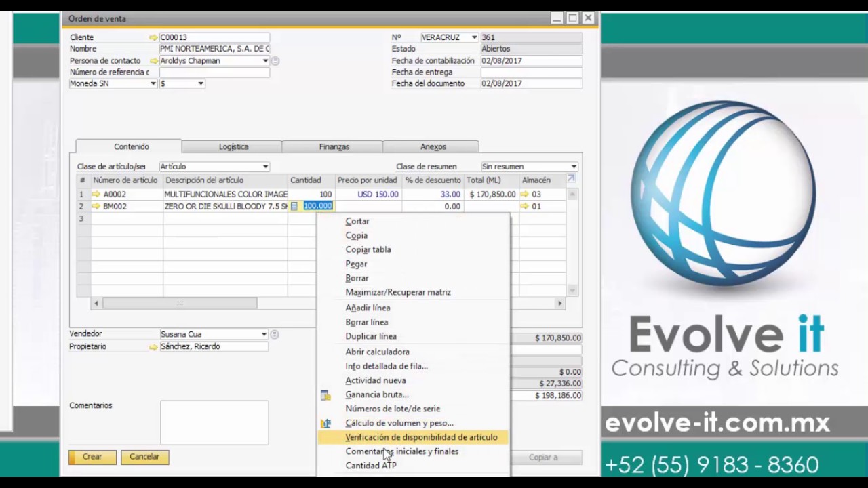Image resolution: width=868 pixels, height=488 pixels.
Task: Open the warehouse 03 link arrow
Action: 525,195
